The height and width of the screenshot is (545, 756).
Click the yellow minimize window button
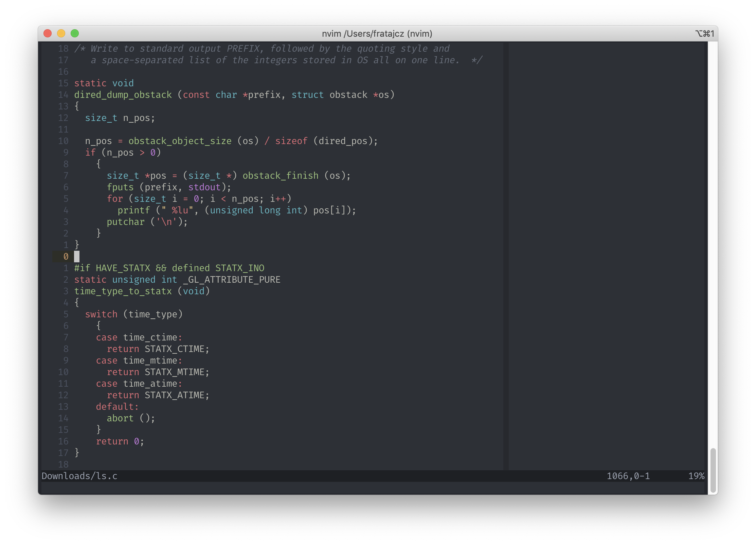point(61,33)
